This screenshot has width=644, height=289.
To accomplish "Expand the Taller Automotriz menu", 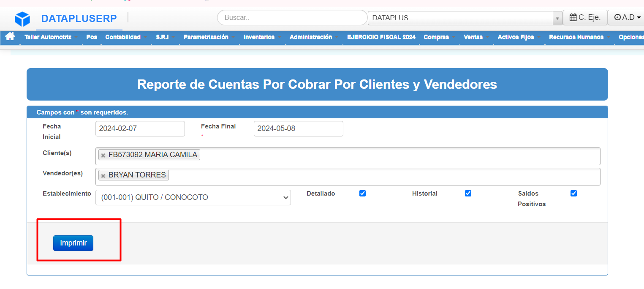I will click(x=51, y=37).
